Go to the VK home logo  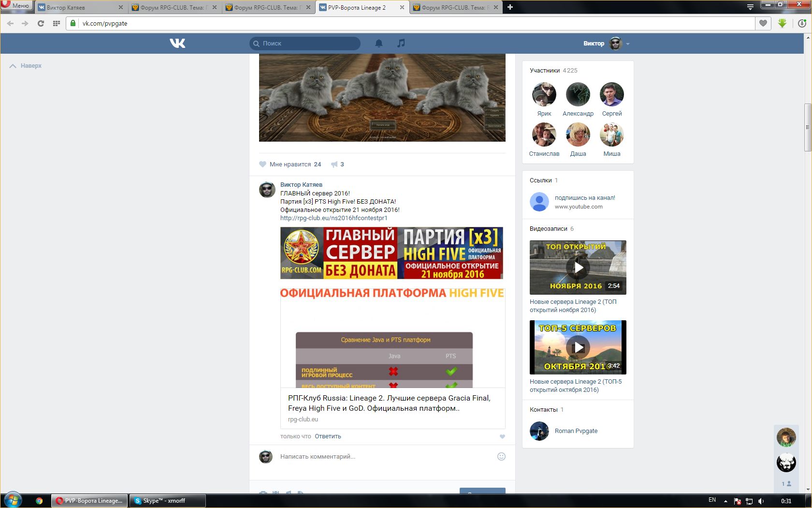pyautogui.click(x=177, y=44)
